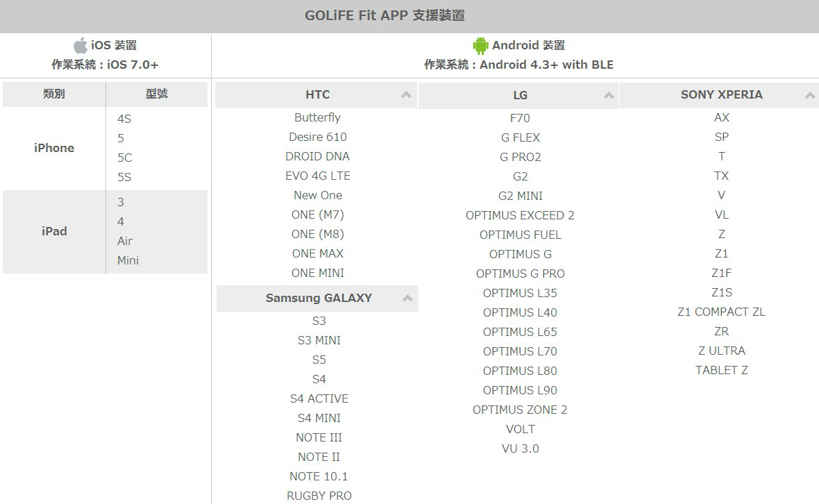Collapse the Samsung GALAXY list arrow
The image size is (819, 504).
coord(407,299)
